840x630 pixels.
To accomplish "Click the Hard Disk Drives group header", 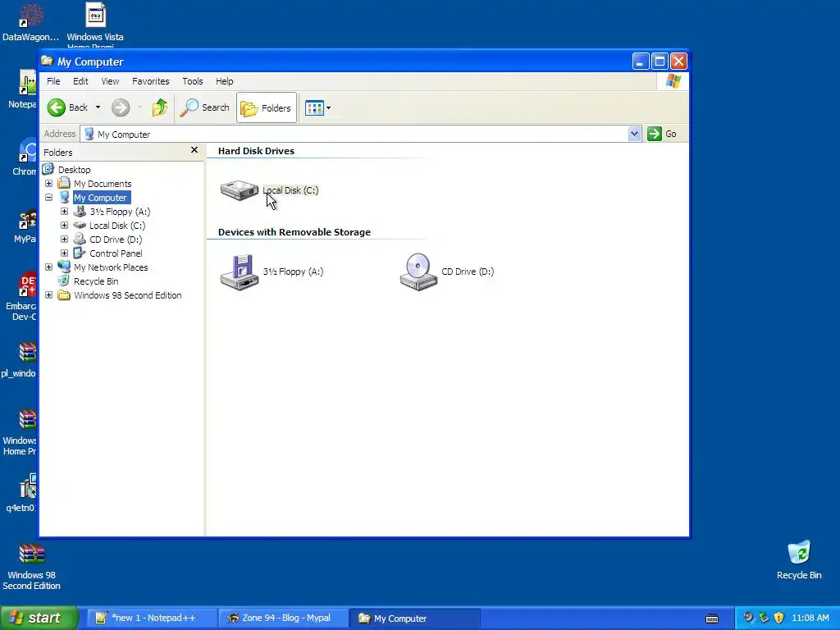I will tap(256, 151).
